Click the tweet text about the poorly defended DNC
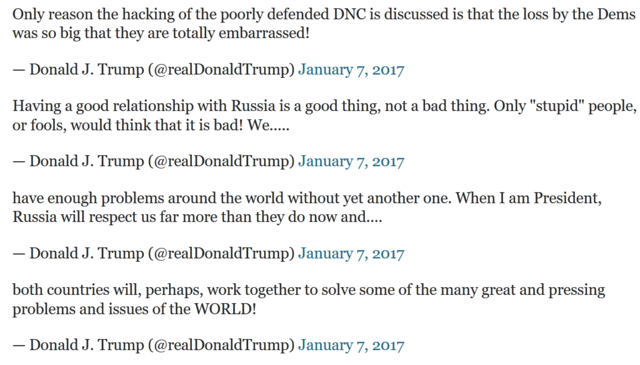This screenshot has width=640, height=365. pyautogui.click(x=324, y=24)
